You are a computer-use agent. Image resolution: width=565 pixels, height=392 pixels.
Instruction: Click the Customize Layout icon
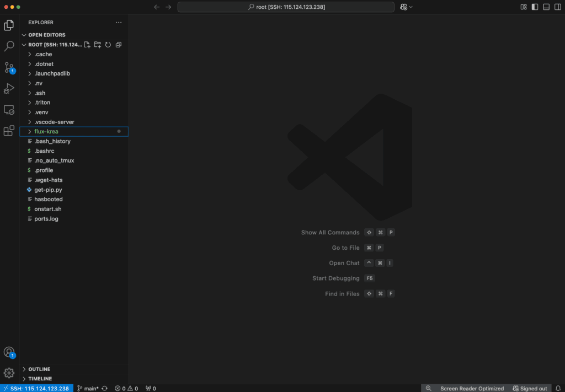(524, 7)
